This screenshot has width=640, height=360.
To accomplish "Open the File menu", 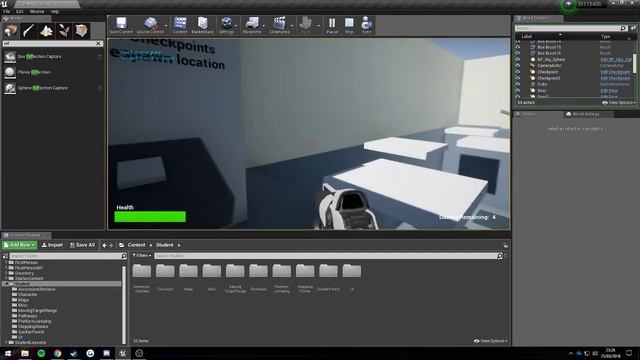I will pos(6,11).
